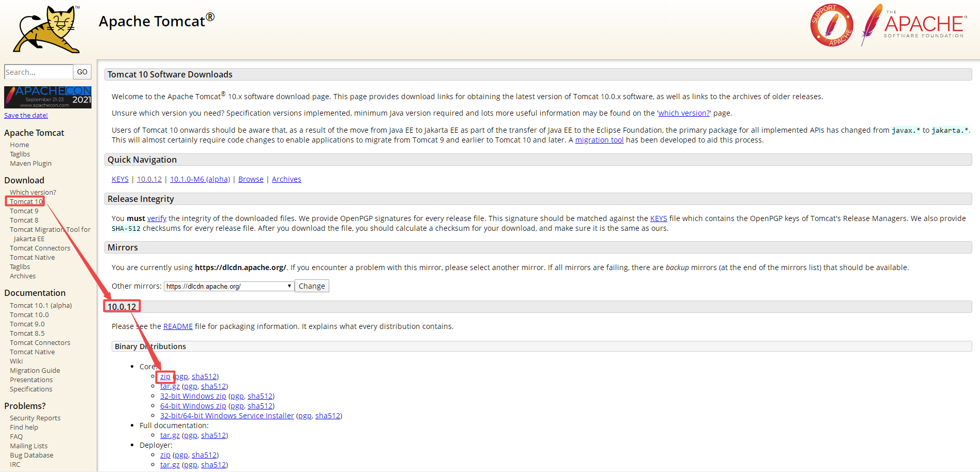Open Tomcat Connectors under Download

40,248
